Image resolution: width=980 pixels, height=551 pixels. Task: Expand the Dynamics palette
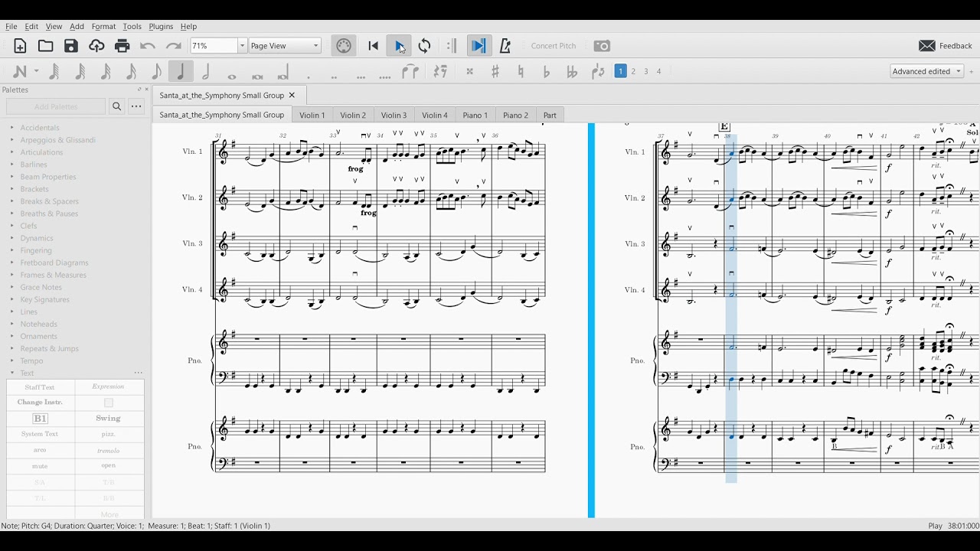12,238
